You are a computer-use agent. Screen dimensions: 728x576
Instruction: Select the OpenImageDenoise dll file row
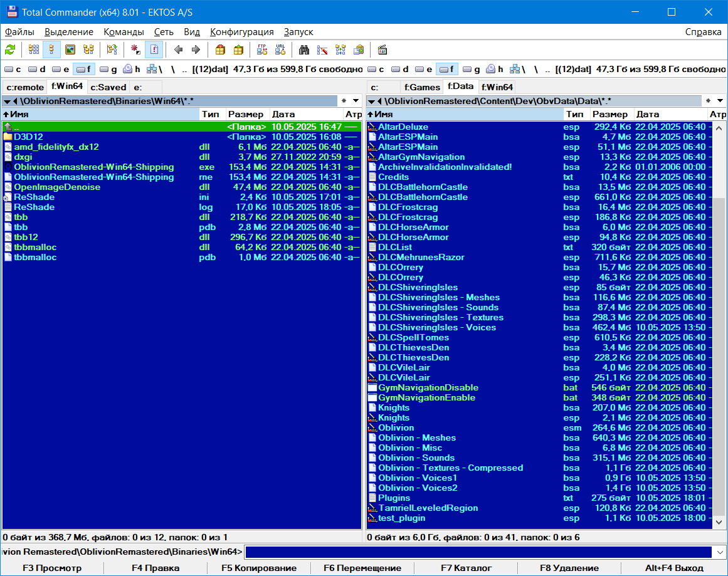[182, 187]
